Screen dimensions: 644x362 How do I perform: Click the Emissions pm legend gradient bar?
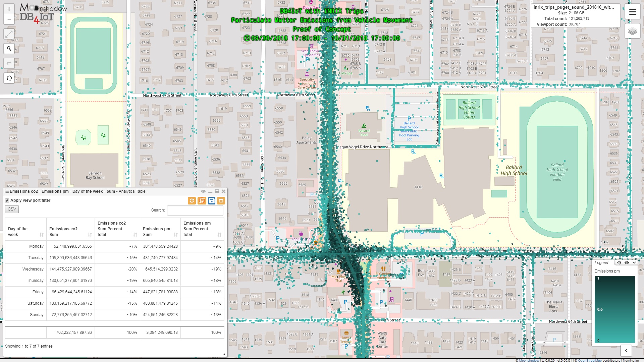pos(614,309)
